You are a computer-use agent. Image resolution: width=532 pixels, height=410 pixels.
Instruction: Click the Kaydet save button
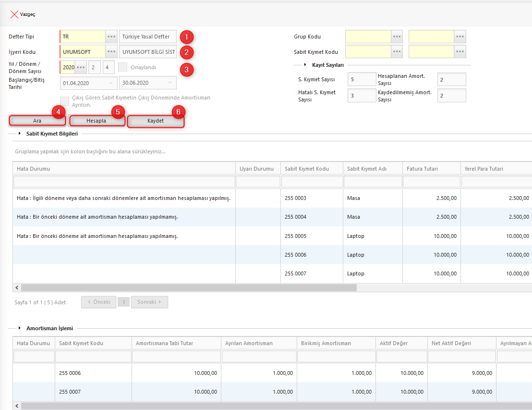point(156,121)
